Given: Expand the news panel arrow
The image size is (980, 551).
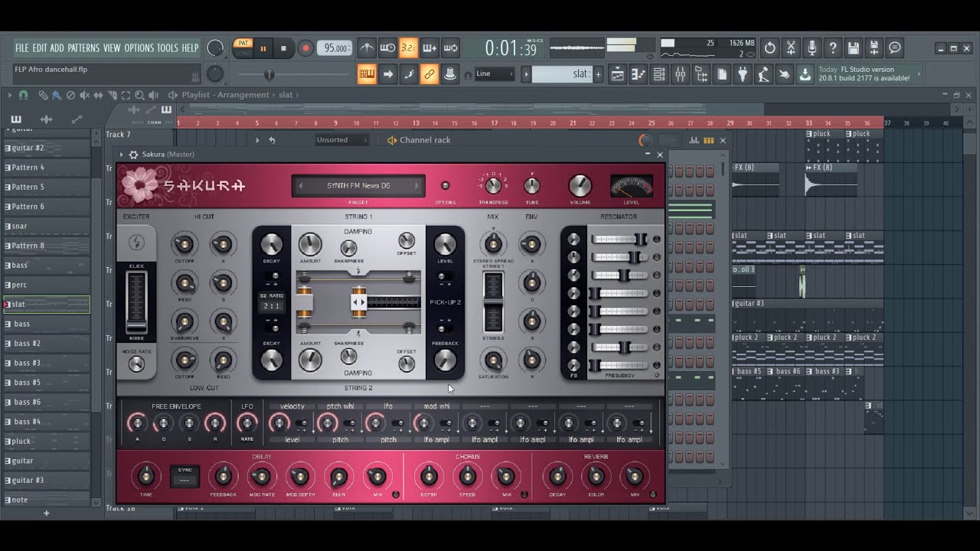Looking at the screenshot, I should (920, 74).
